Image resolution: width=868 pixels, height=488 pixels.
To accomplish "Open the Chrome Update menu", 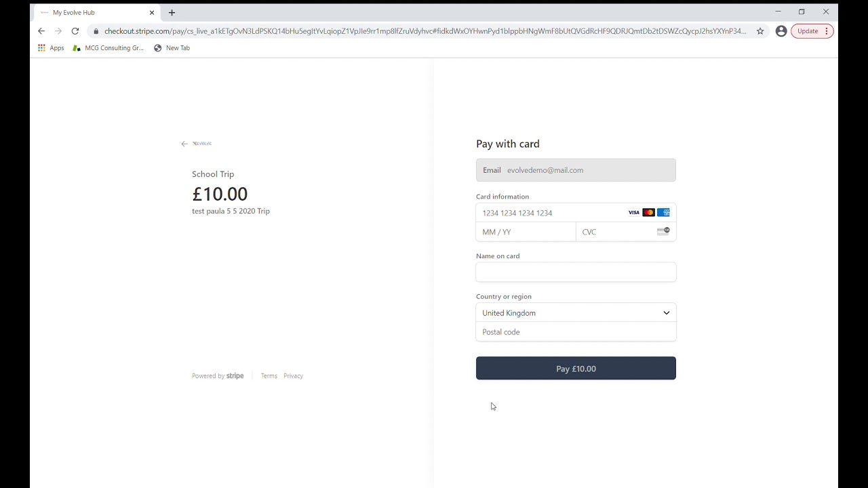I will (x=812, y=31).
